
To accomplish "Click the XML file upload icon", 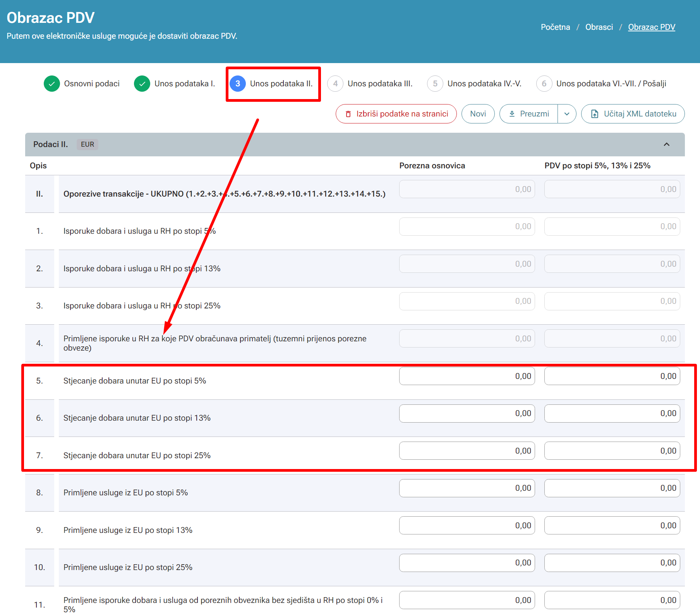I will pos(594,114).
